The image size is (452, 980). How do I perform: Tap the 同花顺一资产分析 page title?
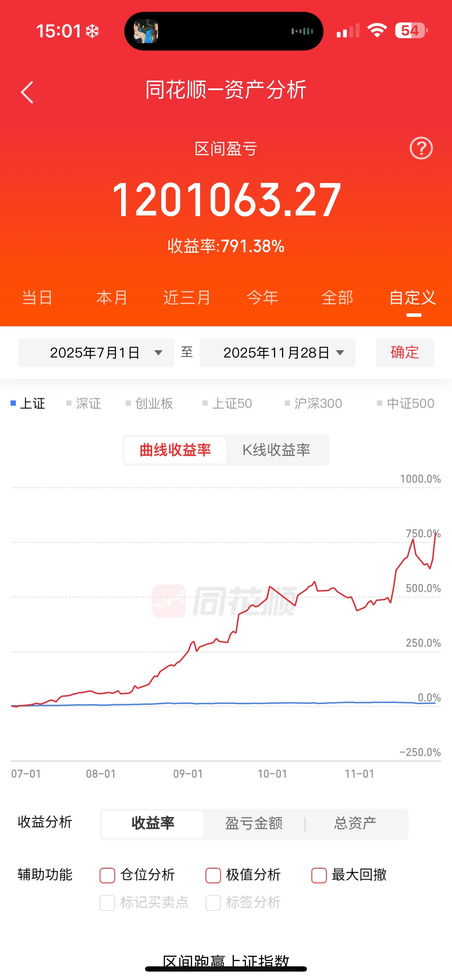click(x=226, y=90)
